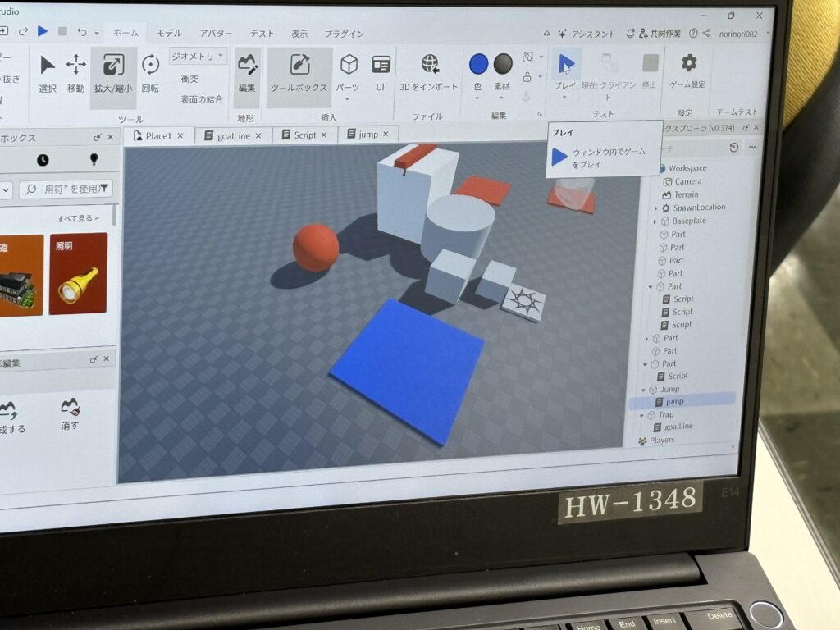The width and height of the screenshot is (840, 630).
Task: Select Players in the Explorer
Action: point(662,440)
